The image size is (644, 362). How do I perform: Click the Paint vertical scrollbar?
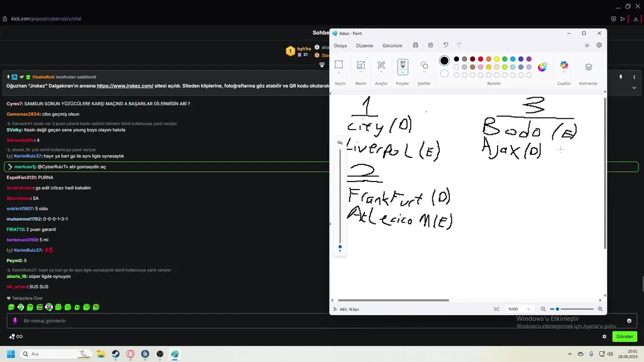(605, 173)
